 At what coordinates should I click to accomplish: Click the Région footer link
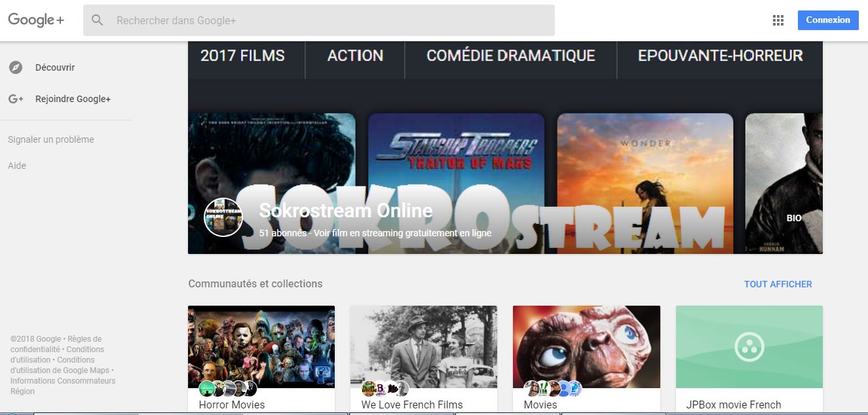pyautogui.click(x=22, y=391)
